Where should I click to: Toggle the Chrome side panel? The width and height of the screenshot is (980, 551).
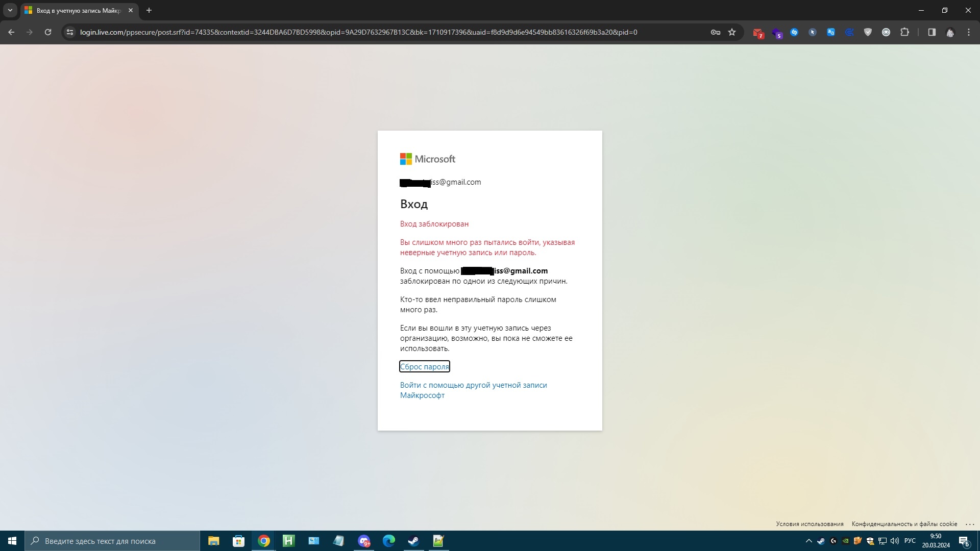[932, 32]
